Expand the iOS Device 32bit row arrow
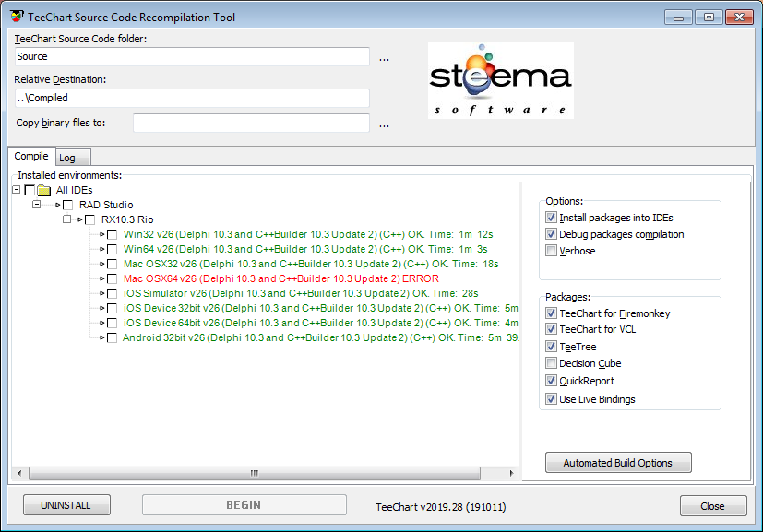The width and height of the screenshot is (763, 532). pyautogui.click(x=101, y=308)
